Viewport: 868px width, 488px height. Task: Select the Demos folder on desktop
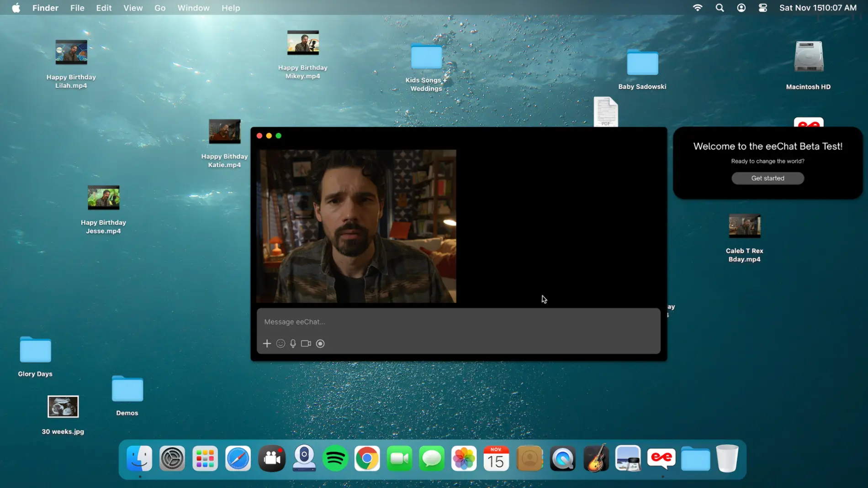[127, 389]
